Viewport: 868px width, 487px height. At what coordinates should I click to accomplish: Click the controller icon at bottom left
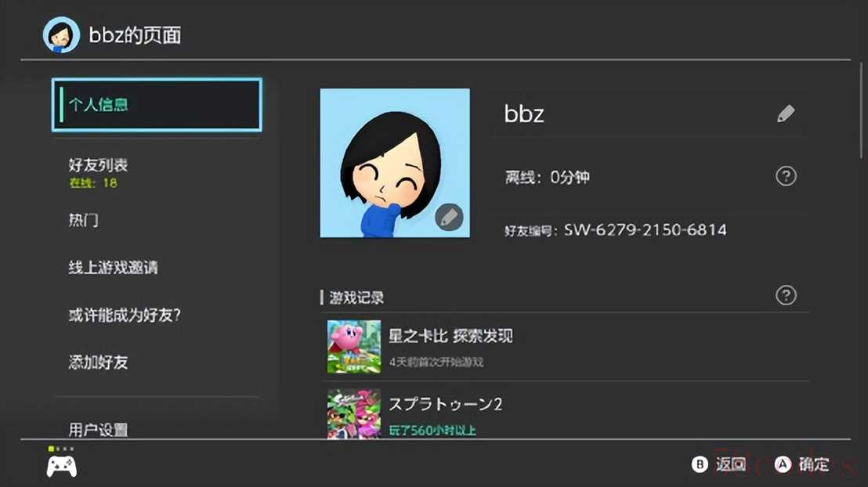coord(61,467)
